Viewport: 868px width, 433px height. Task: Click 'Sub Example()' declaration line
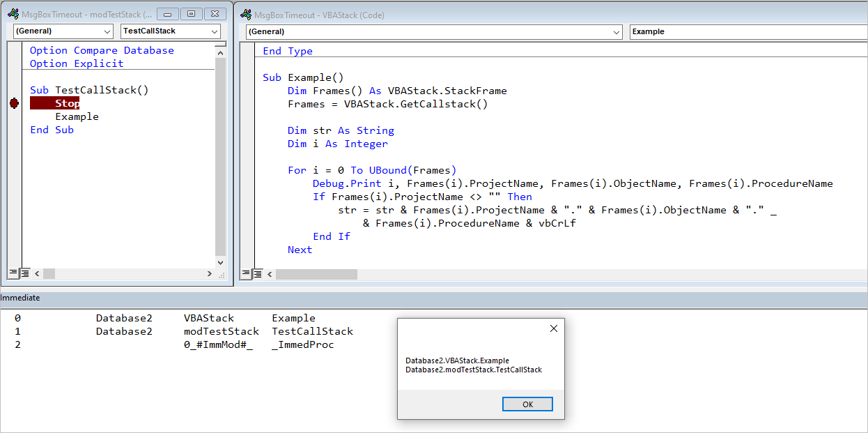click(303, 77)
